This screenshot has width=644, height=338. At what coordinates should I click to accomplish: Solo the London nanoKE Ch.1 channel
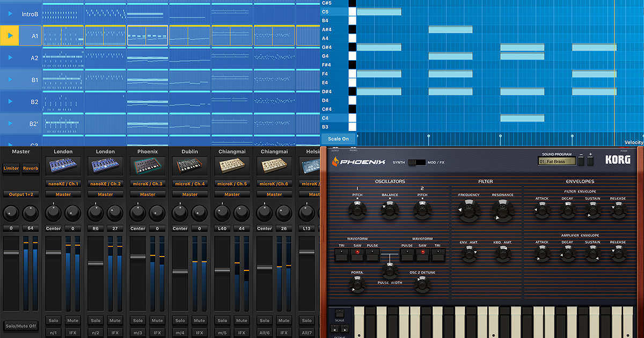[x=53, y=321]
